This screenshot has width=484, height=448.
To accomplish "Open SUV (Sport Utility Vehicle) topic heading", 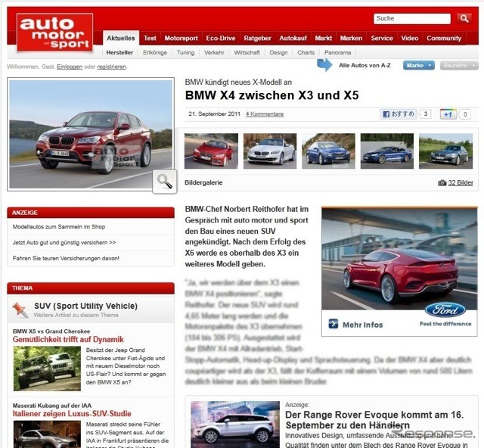I will point(85,306).
